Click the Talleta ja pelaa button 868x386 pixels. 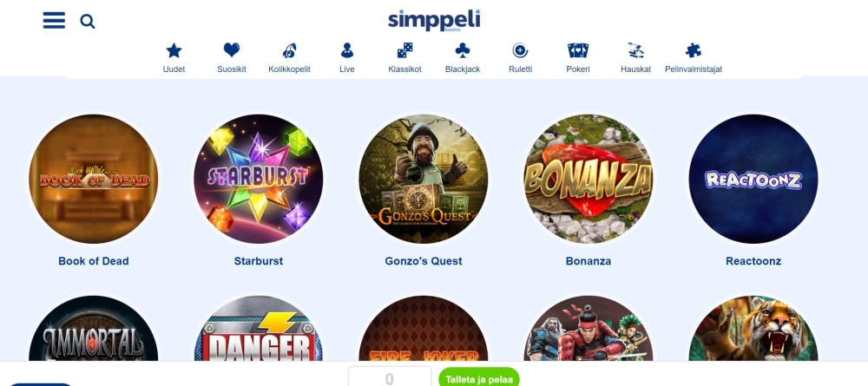point(479,377)
